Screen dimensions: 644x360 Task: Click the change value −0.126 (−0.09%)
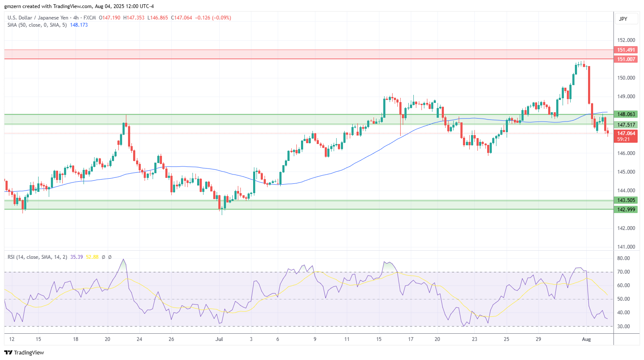coord(213,18)
